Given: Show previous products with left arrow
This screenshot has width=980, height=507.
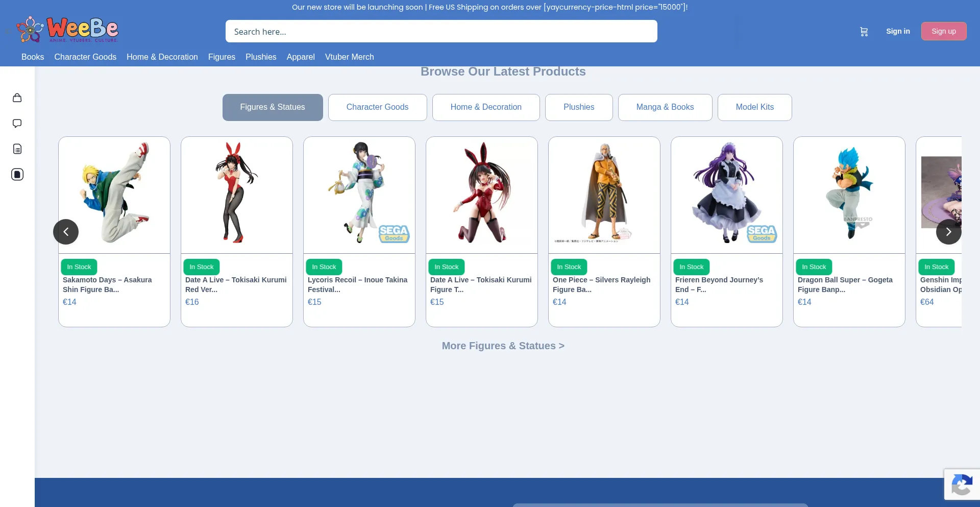Looking at the screenshot, I should pyautogui.click(x=66, y=232).
